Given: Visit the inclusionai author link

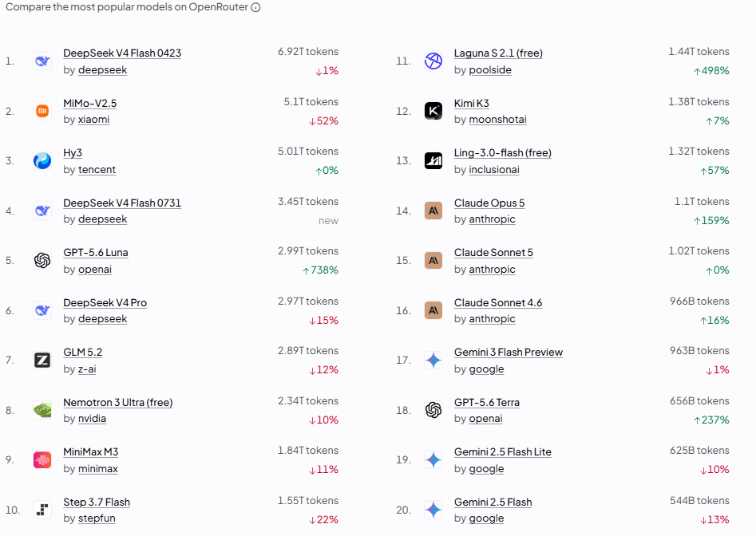Looking at the screenshot, I should pos(494,170).
